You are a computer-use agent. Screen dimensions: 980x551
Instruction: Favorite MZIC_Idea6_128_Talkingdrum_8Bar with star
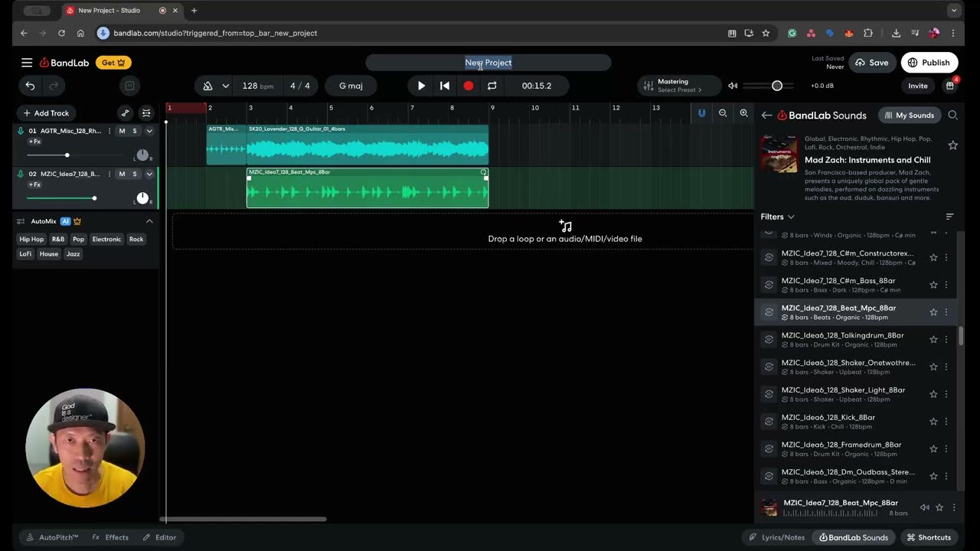tap(933, 340)
